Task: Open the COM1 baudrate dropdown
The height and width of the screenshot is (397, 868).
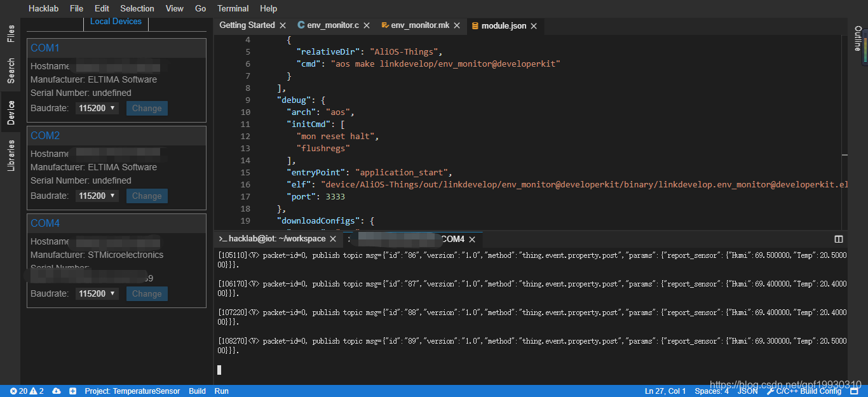Action: pyautogui.click(x=97, y=109)
